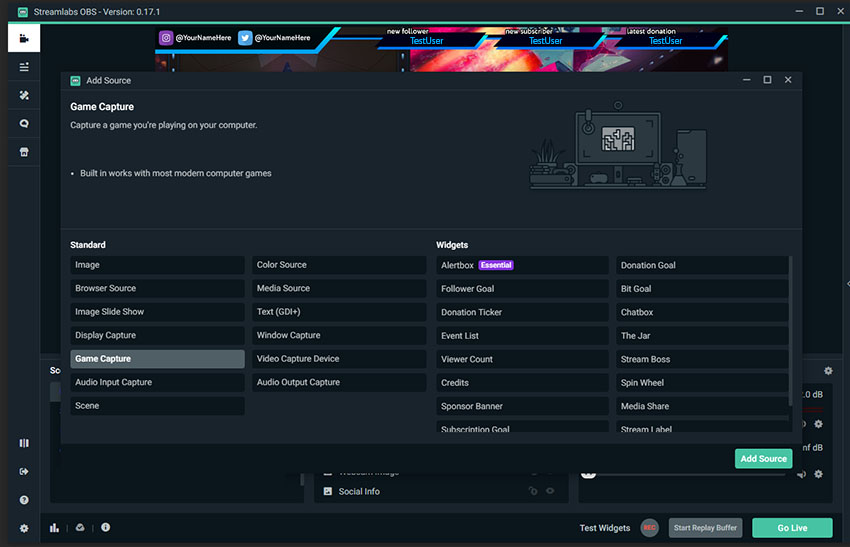850x547 pixels.
Task: Click Start Replay Buffer
Action: (705, 527)
